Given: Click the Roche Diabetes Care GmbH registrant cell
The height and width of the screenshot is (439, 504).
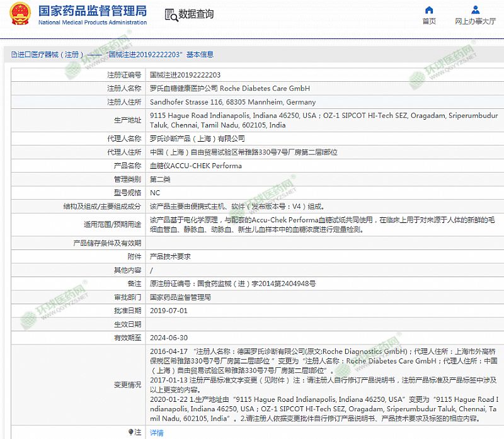Looking at the screenshot, I should coord(229,89).
